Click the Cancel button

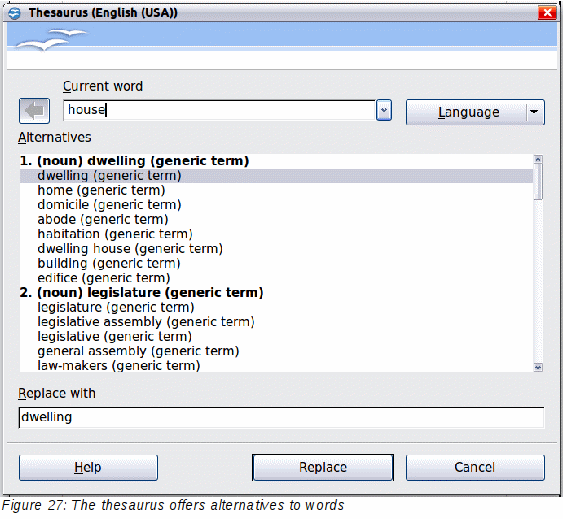475,467
